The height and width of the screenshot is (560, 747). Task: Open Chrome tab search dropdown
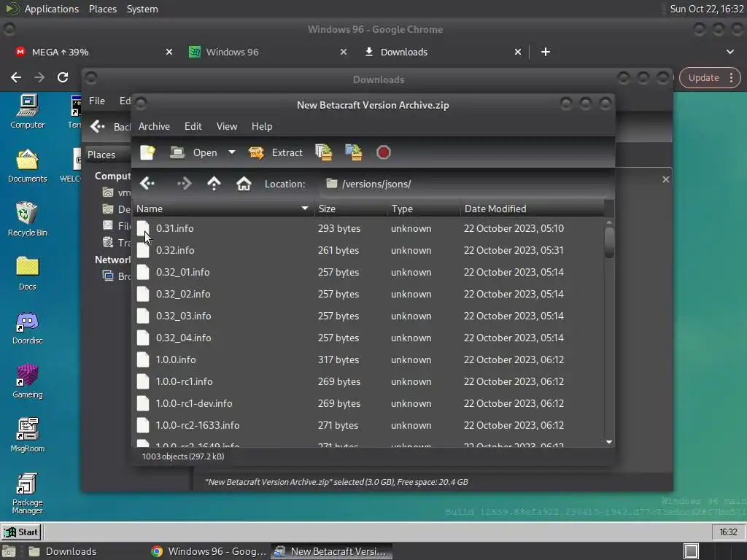point(729,52)
